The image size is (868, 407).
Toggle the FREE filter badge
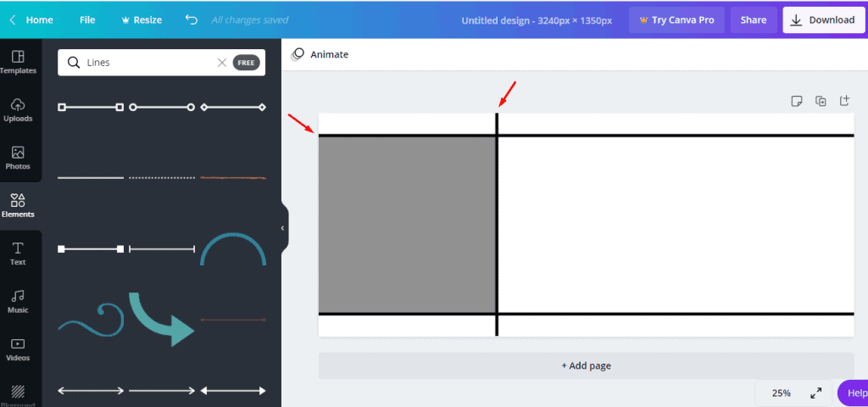pyautogui.click(x=247, y=63)
